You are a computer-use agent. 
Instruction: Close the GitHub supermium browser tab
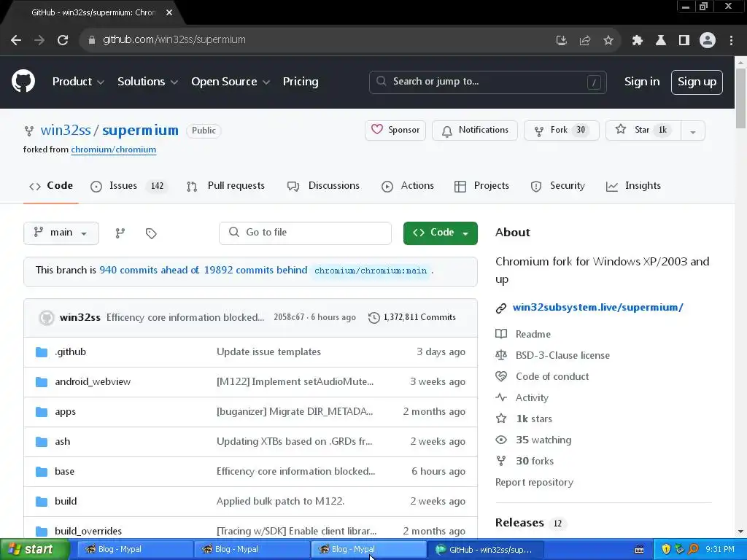[x=169, y=13]
